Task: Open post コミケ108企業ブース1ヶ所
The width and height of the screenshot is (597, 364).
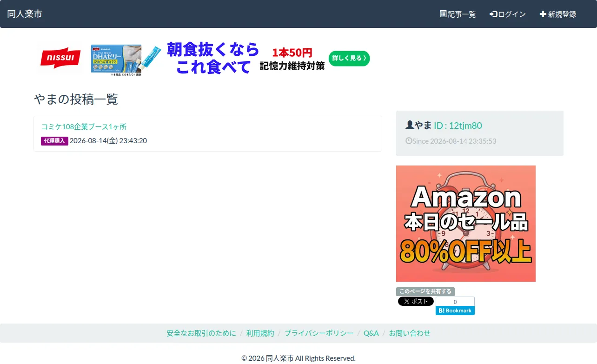Action: point(84,126)
